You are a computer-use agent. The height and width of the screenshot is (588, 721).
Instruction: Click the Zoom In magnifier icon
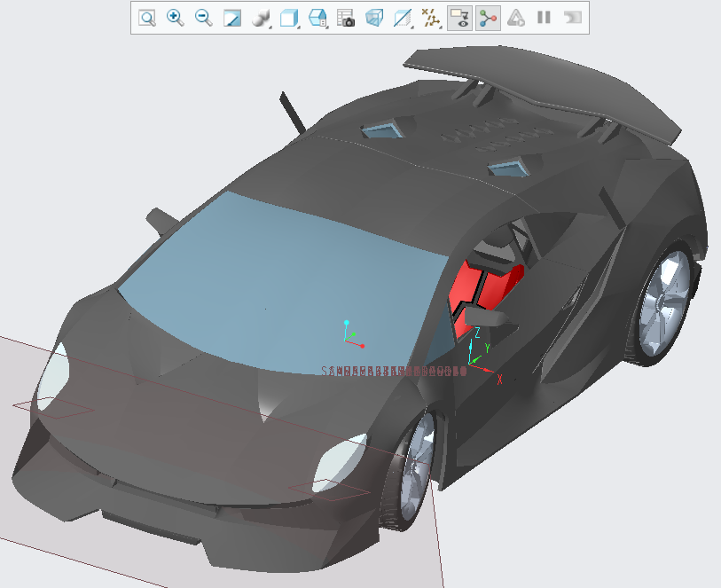(x=176, y=18)
